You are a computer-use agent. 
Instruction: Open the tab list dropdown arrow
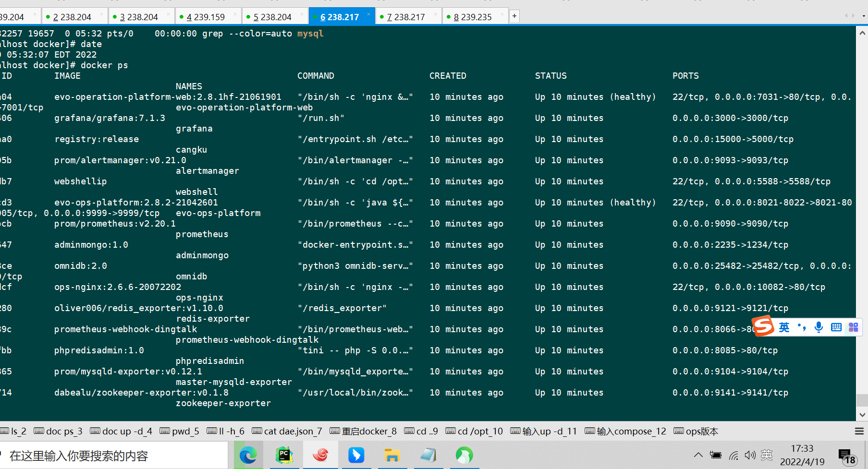864,16
